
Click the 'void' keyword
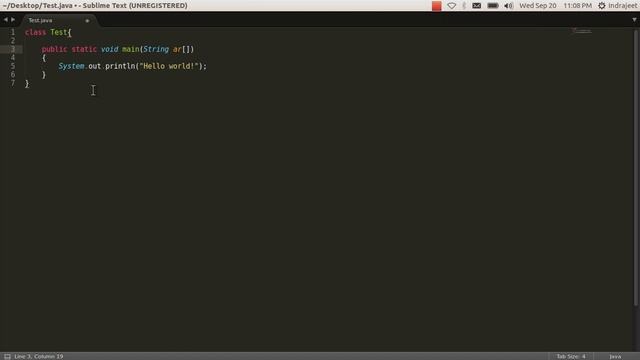(109, 49)
